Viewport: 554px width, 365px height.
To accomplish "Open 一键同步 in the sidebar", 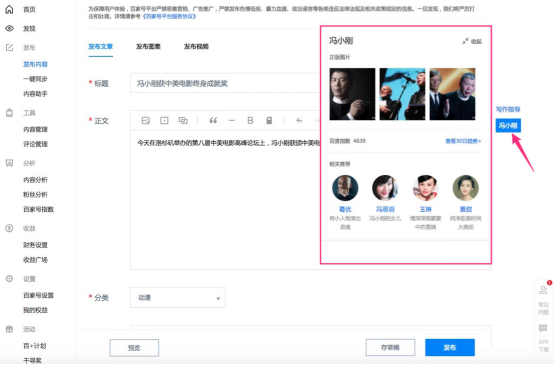I will click(35, 79).
